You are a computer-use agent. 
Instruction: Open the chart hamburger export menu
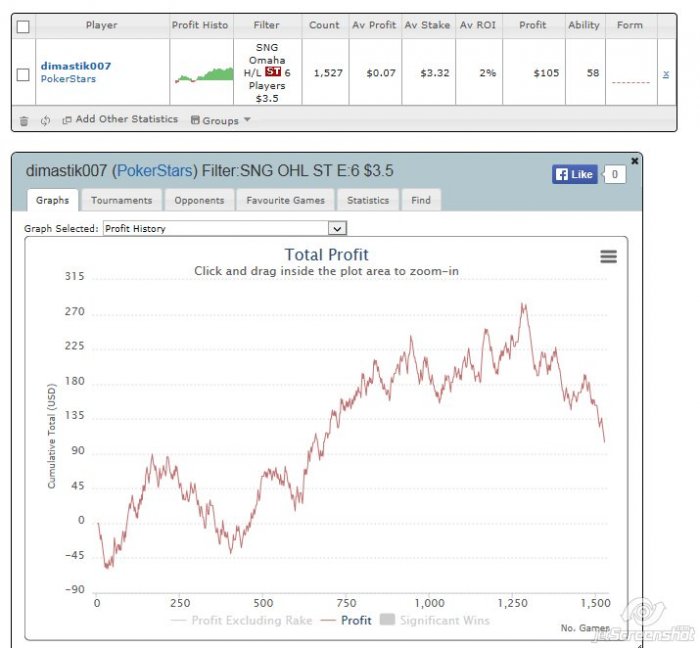click(608, 256)
